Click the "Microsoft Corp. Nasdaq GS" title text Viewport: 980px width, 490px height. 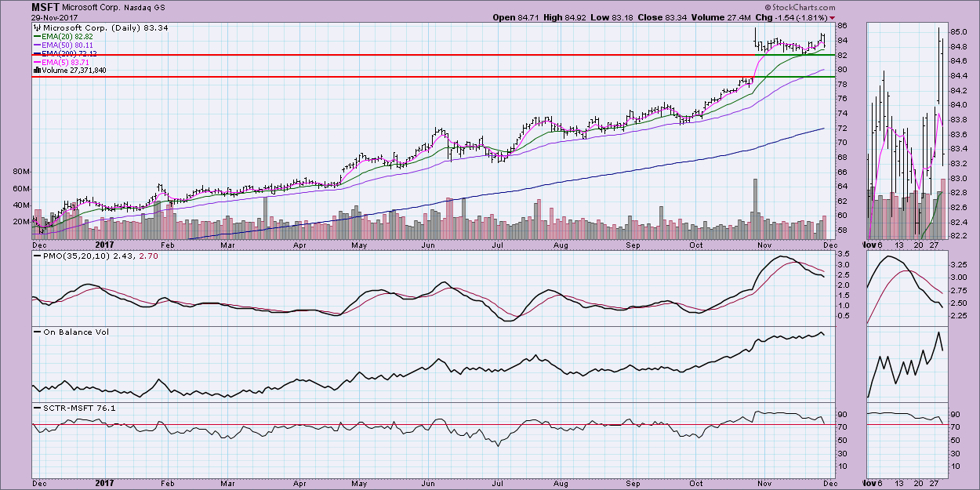[113, 7]
